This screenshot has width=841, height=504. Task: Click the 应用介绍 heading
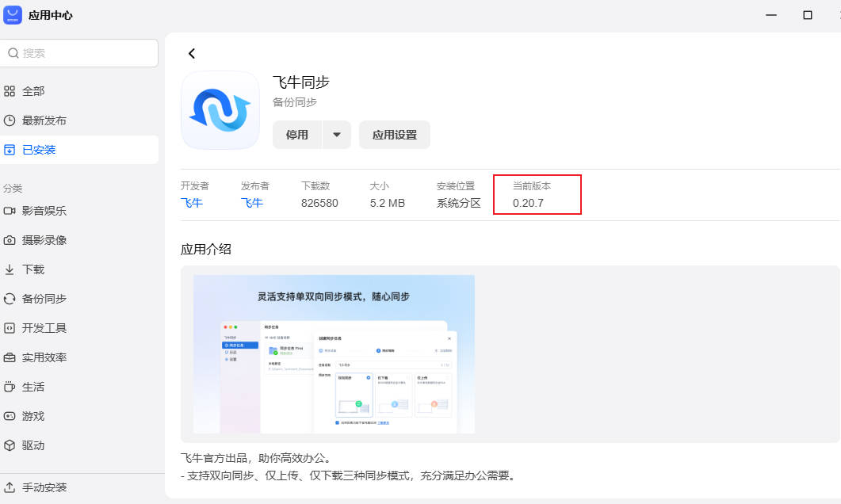[x=206, y=250]
